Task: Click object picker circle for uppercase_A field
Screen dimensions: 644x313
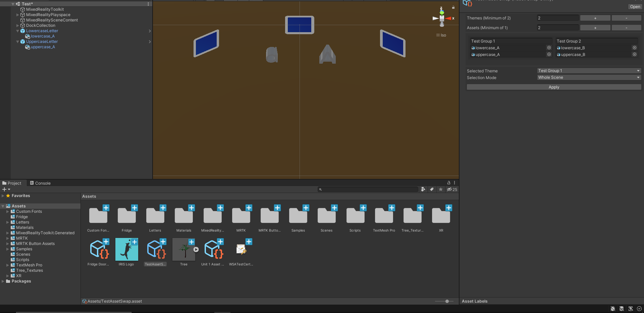Action: point(549,54)
